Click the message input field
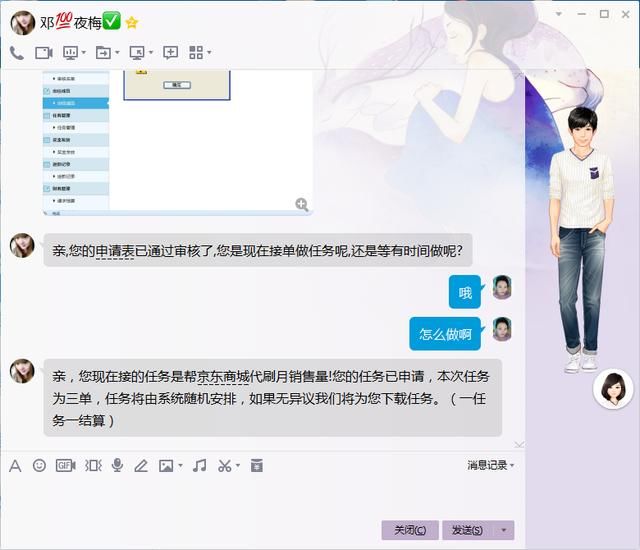The width and height of the screenshot is (640, 550). 262,496
